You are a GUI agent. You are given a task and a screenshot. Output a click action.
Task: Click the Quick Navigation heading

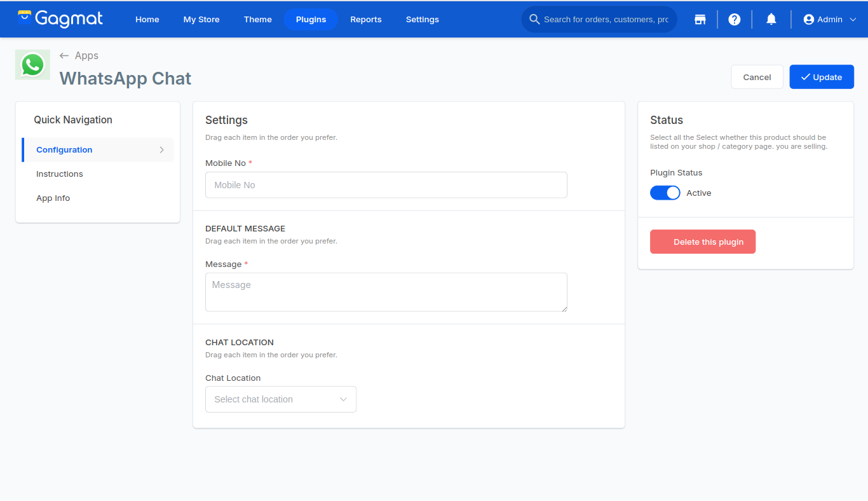tap(73, 120)
